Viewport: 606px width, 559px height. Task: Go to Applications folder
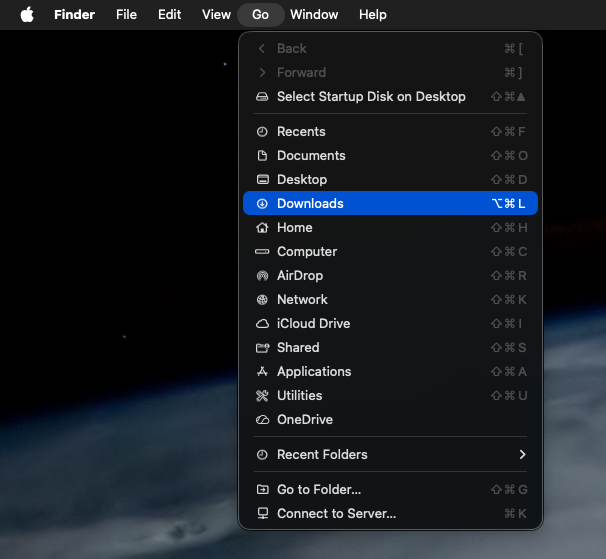pos(390,372)
